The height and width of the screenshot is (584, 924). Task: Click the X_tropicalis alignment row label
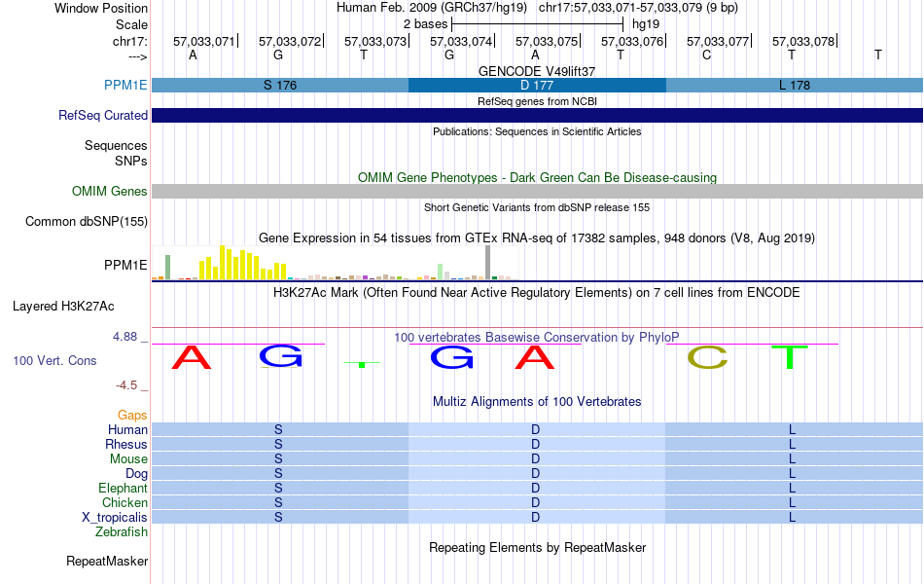[115, 518]
